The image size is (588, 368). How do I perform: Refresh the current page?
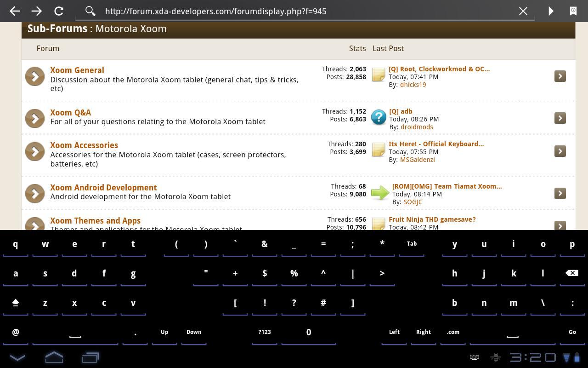click(x=58, y=11)
